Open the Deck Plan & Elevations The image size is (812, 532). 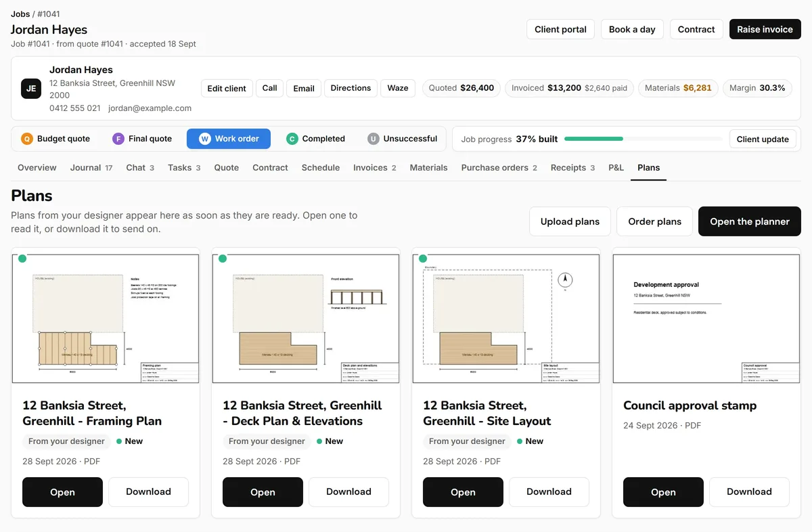(263, 492)
